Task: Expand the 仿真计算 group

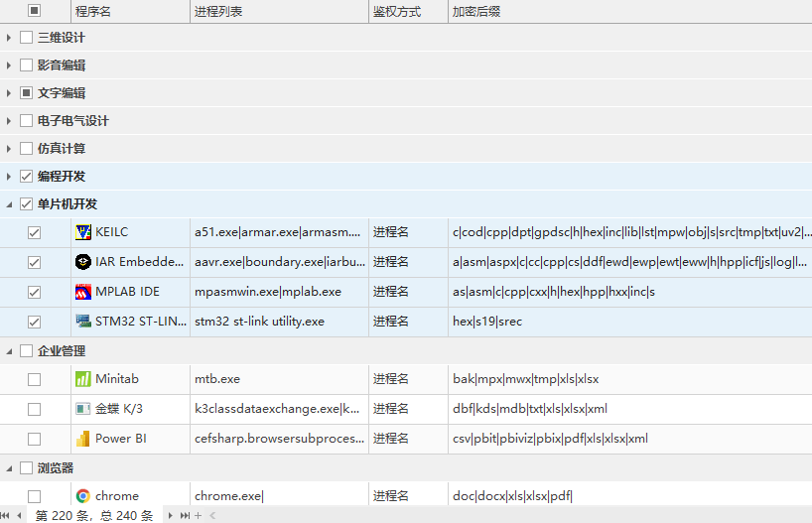Action: (x=9, y=149)
